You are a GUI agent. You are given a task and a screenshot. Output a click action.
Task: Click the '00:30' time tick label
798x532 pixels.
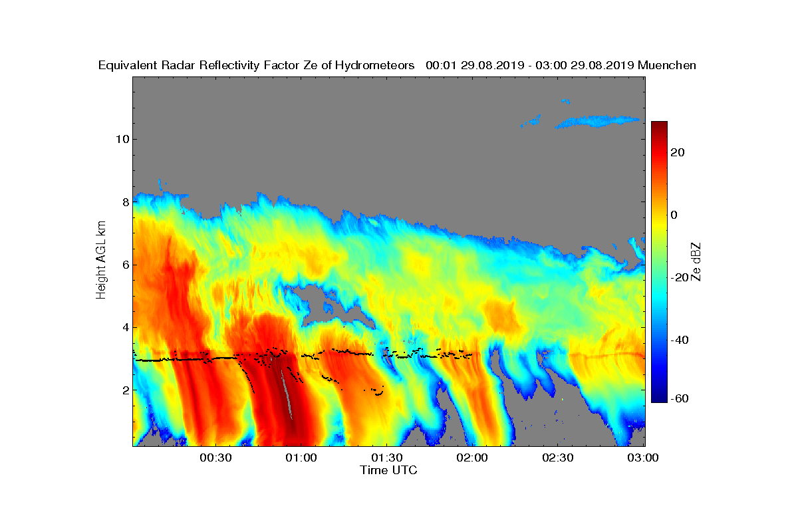[x=215, y=458]
